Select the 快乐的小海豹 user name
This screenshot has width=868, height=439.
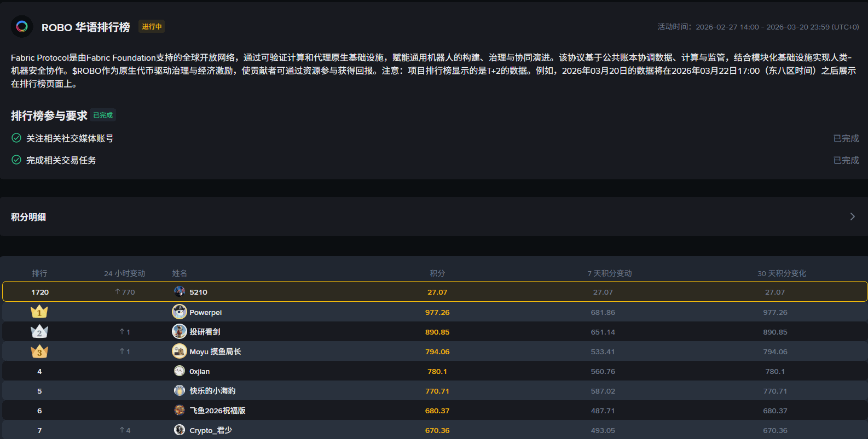click(213, 391)
